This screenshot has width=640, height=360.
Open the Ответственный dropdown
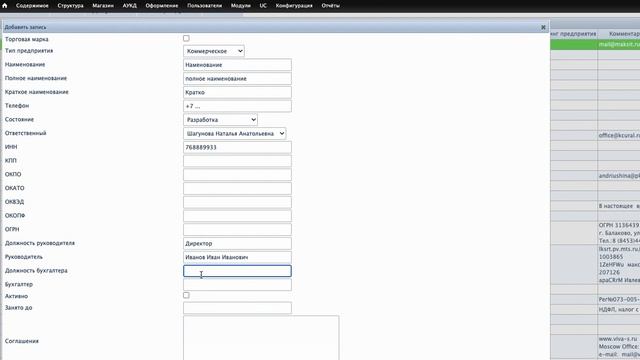point(235,133)
